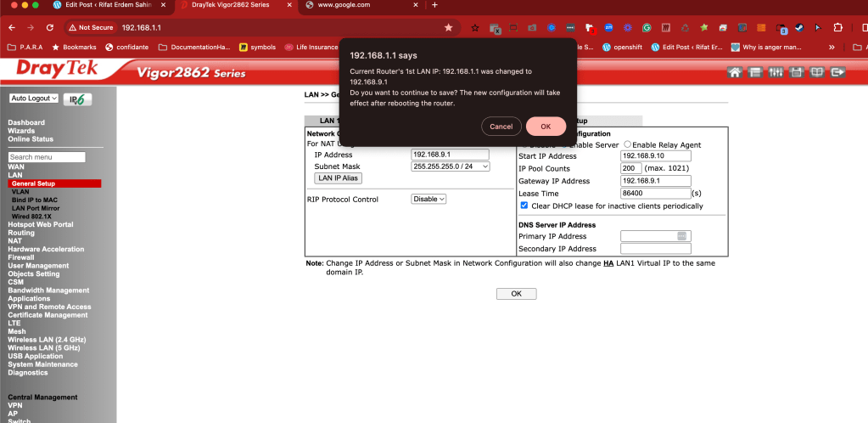Click the IPv6 icon button

coord(77,99)
